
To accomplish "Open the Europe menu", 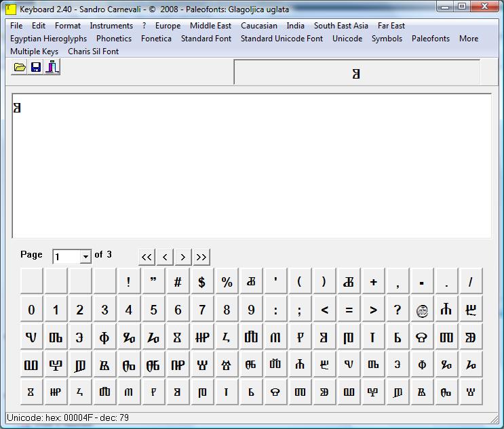I will click(x=168, y=26).
